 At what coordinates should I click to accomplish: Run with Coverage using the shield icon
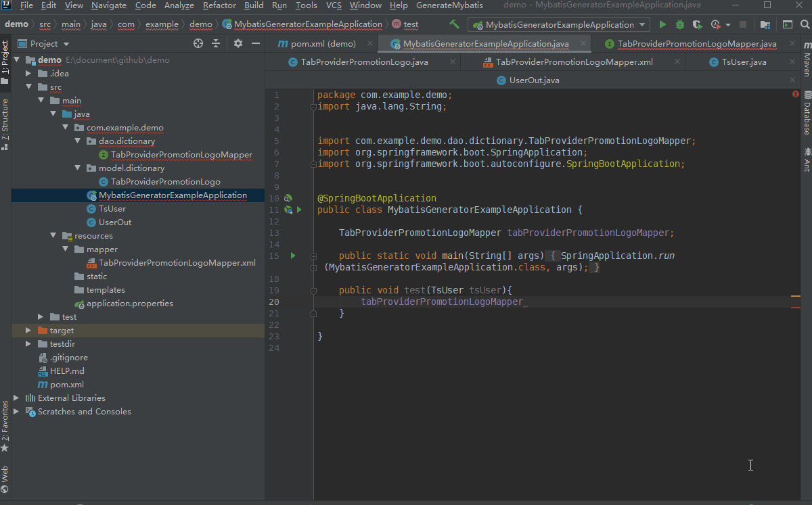click(697, 24)
